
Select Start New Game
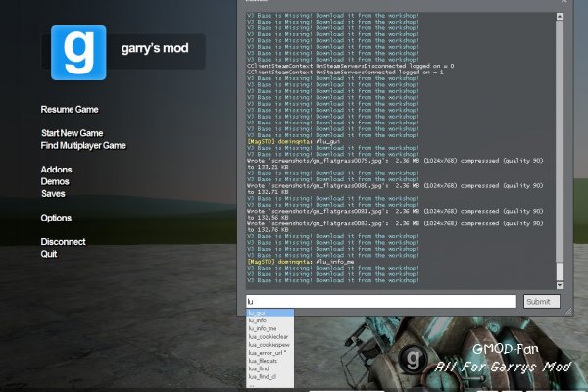tap(72, 133)
